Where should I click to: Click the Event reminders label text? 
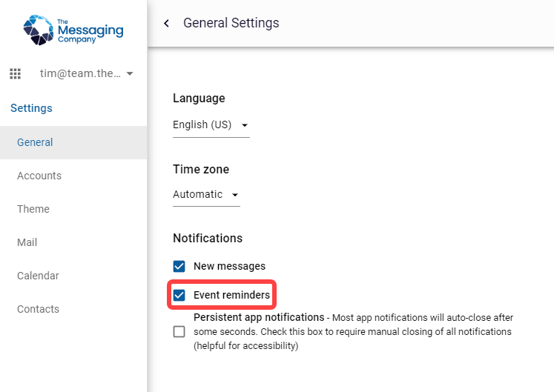pyautogui.click(x=232, y=295)
